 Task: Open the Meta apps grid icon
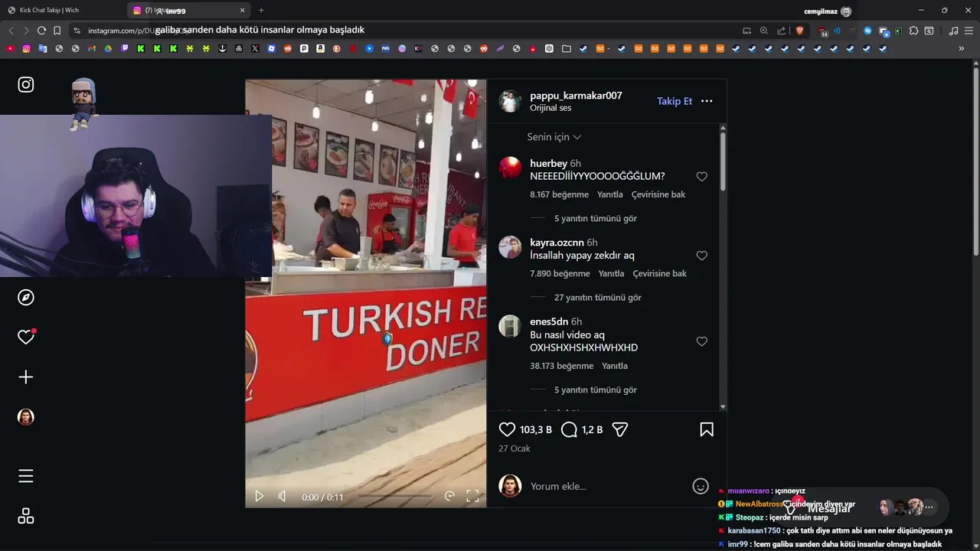[26, 516]
